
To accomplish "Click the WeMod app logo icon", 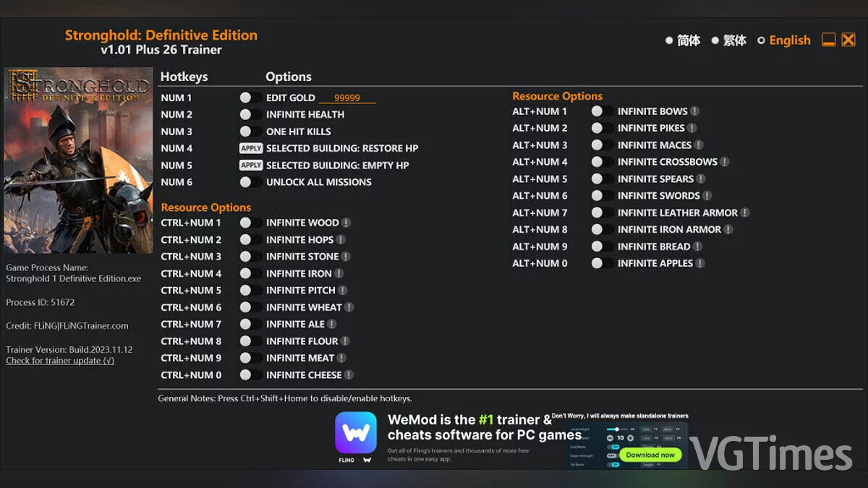I will pyautogui.click(x=355, y=432).
